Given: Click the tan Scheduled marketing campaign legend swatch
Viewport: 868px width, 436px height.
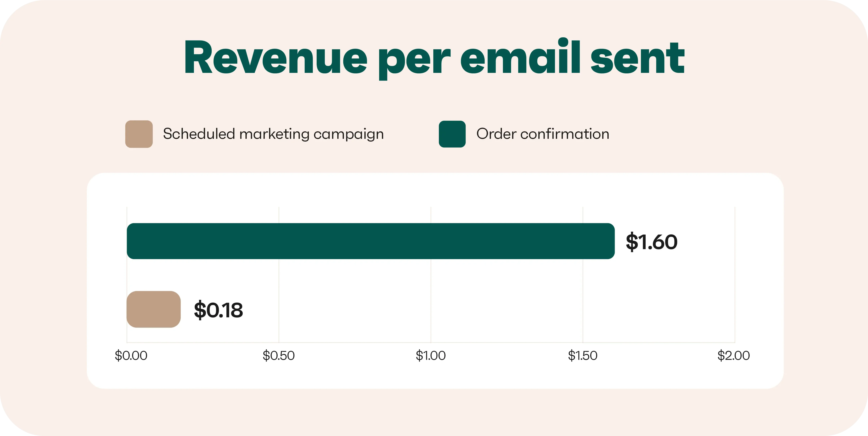Looking at the screenshot, I should tap(139, 134).
